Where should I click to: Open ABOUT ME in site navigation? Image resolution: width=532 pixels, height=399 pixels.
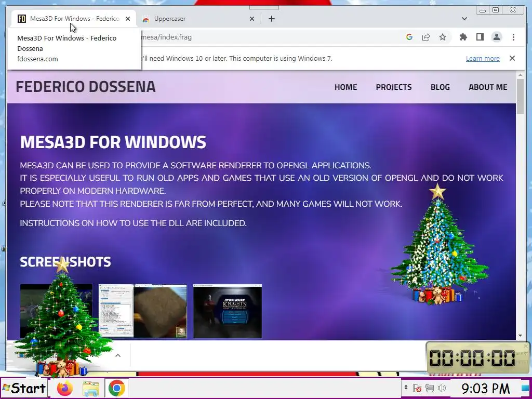coord(488,87)
